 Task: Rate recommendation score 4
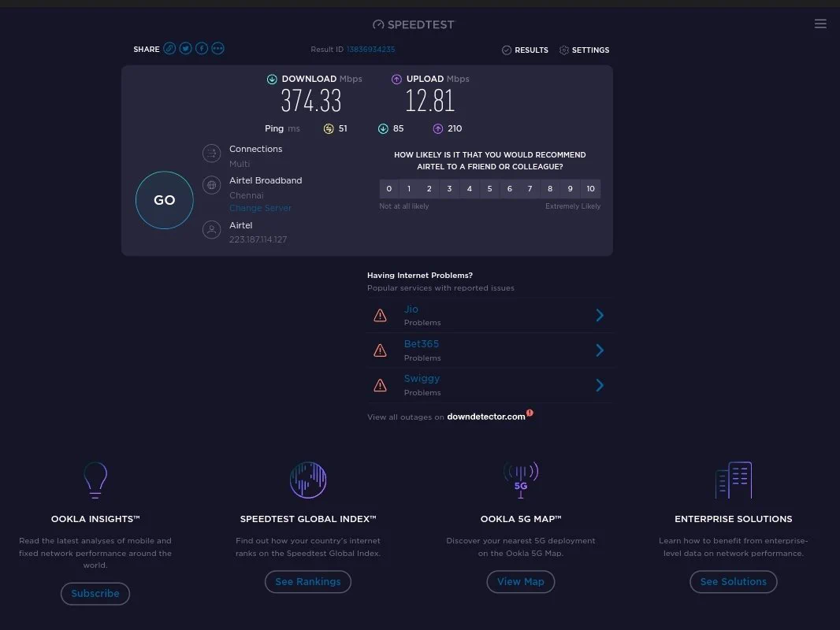click(470, 189)
